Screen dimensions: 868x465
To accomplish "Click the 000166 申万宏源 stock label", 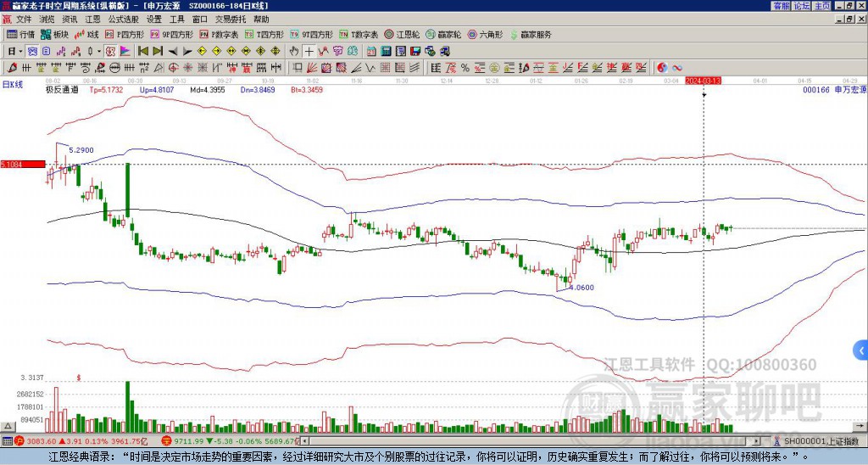I will [x=835, y=90].
